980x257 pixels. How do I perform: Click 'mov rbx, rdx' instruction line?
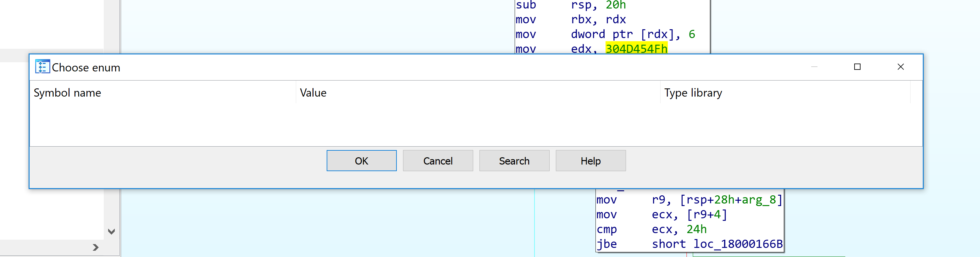click(x=571, y=20)
